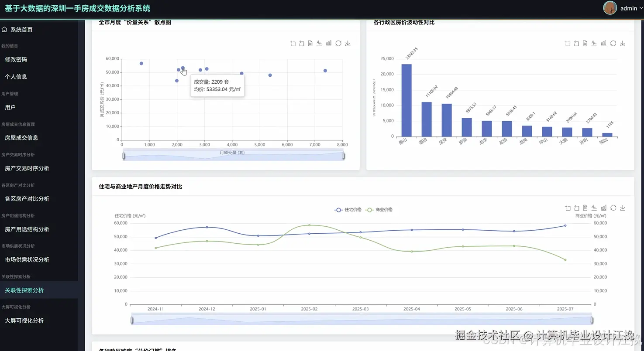The height and width of the screenshot is (351, 644).
Task: Switch 住宅与商业地产 trend chart to bar type
Action: (x=603, y=208)
